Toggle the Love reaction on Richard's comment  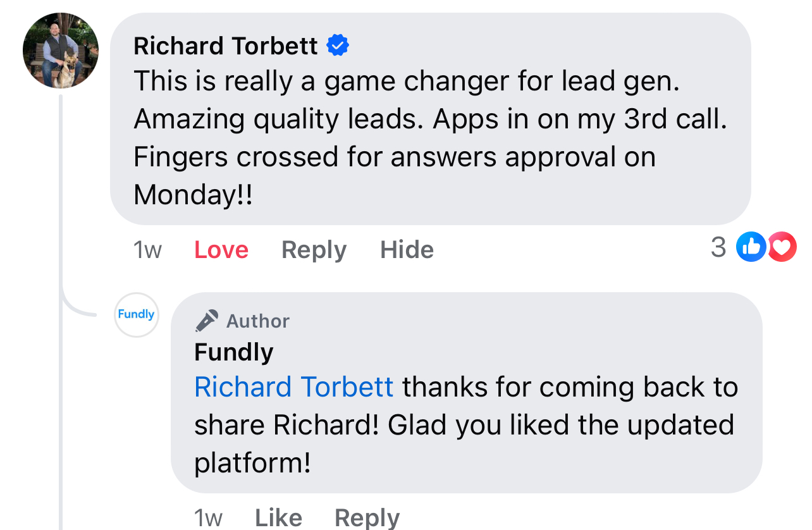coord(221,250)
